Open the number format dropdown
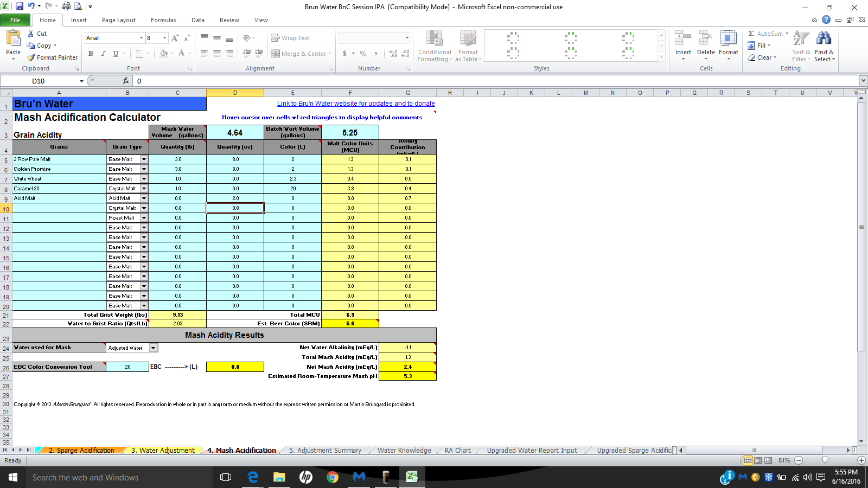This screenshot has width=868, height=488. point(407,38)
